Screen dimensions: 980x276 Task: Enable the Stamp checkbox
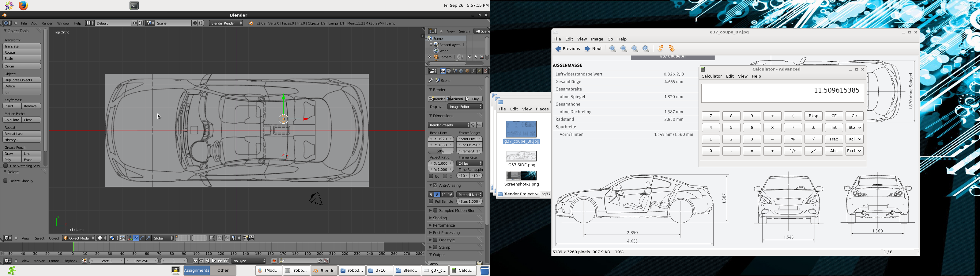tap(435, 248)
